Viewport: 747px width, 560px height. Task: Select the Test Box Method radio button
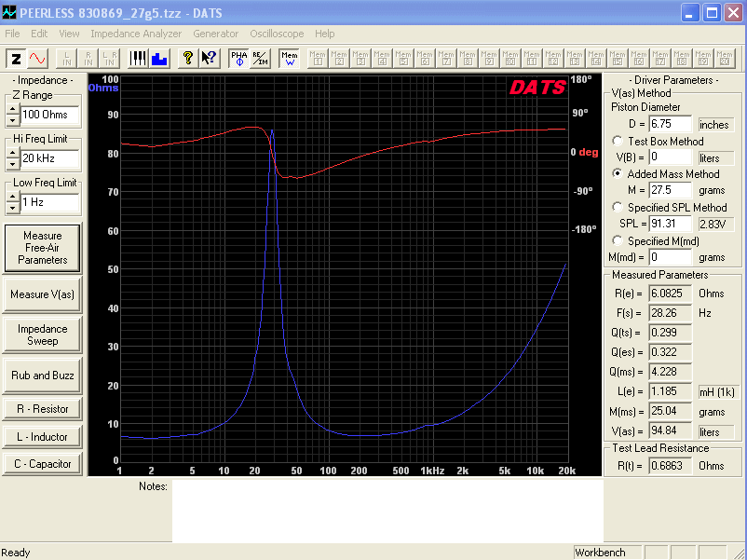pos(618,141)
